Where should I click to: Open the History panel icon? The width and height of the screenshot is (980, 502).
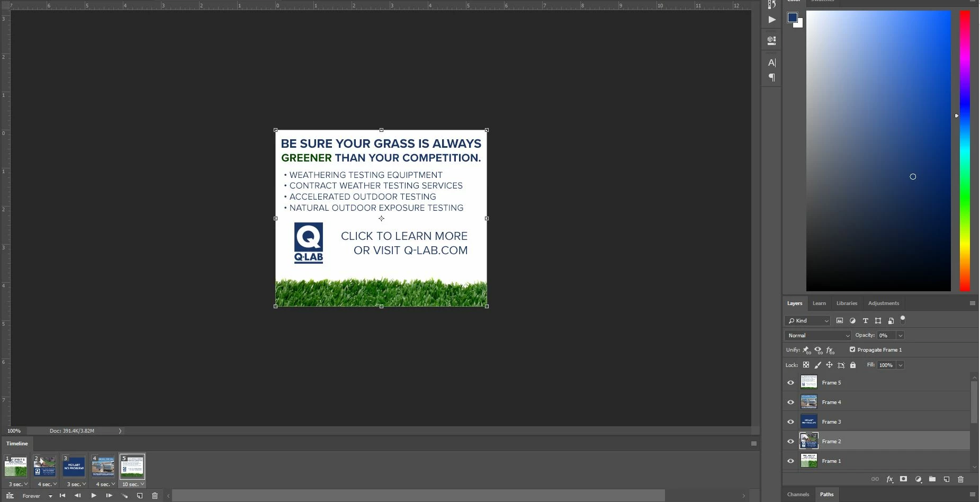pyautogui.click(x=771, y=4)
